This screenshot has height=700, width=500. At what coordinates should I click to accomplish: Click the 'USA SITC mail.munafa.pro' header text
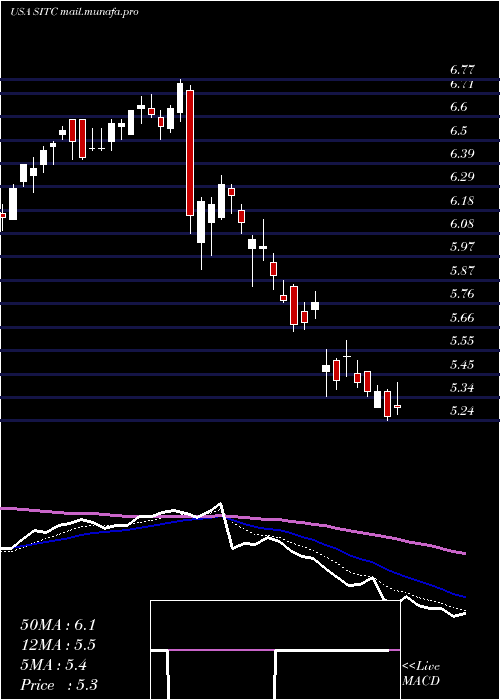coord(74,12)
